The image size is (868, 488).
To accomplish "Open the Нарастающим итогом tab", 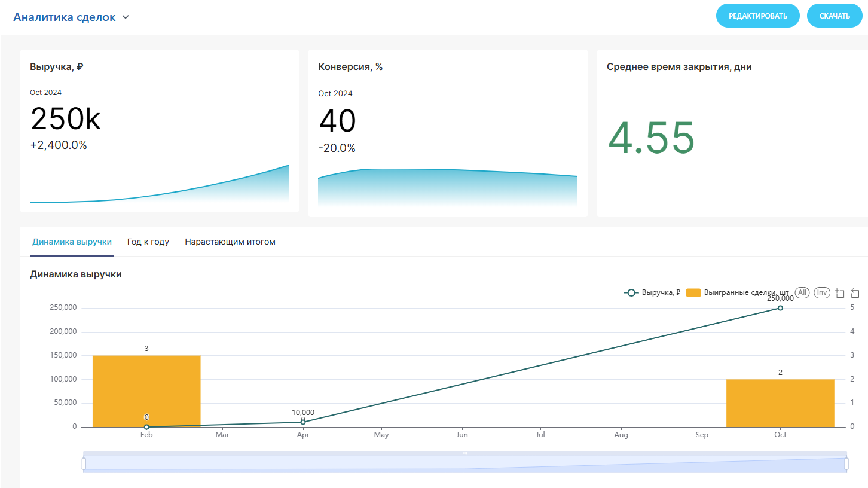I will (x=230, y=242).
